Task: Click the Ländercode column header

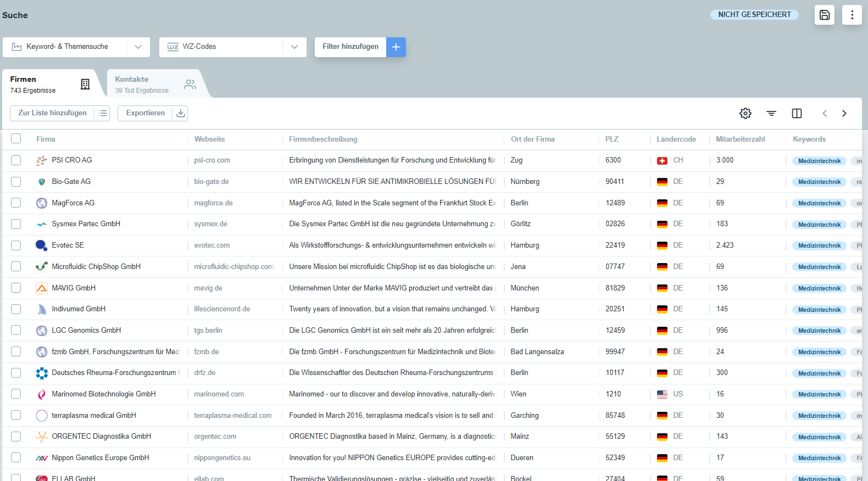Action: (x=676, y=139)
